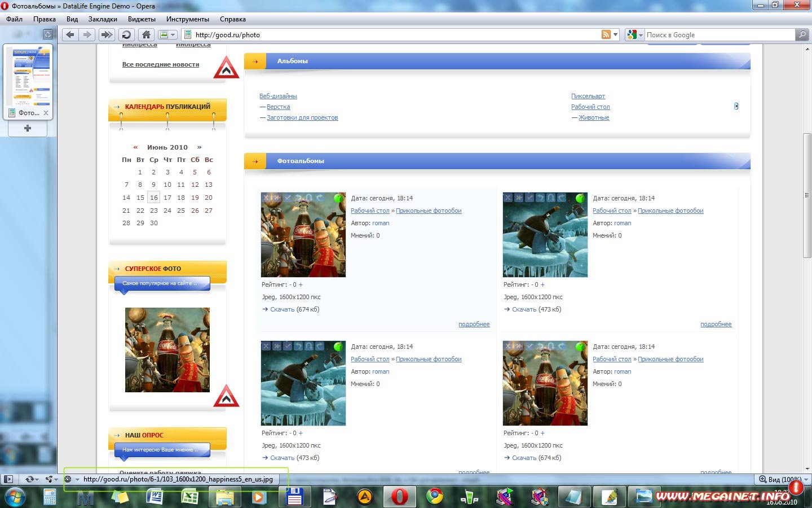Image resolution: width=812 pixels, height=508 pixels.
Task: Open the closed tabs trash icon
Action: (x=48, y=34)
